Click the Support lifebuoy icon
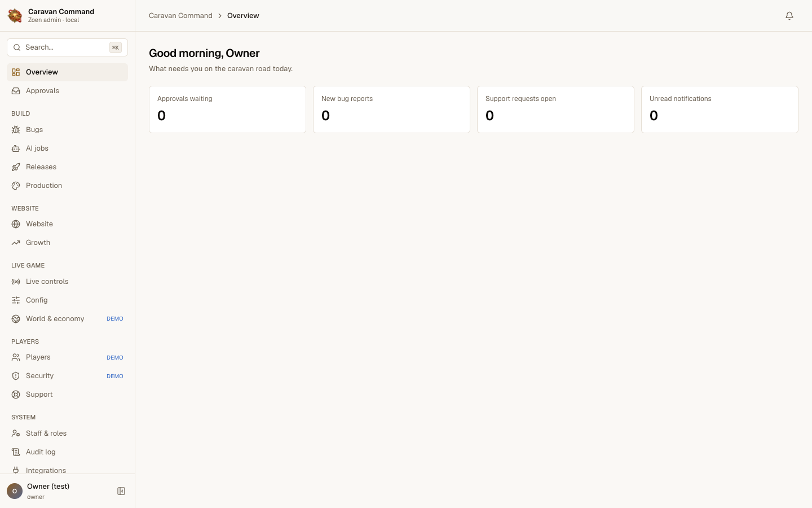Screen dimensions: 812x508 [x=16, y=395]
